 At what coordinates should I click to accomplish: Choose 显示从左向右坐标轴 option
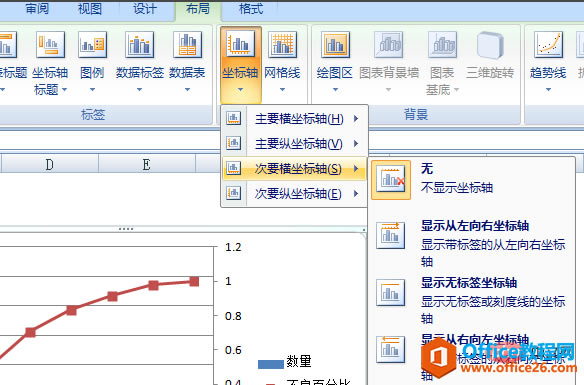point(471,244)
